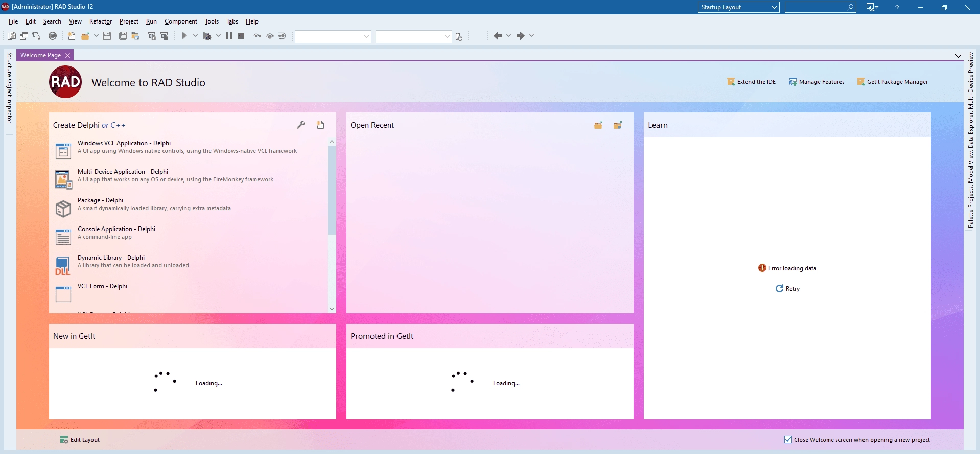This screenshot has height=454, width=980.
Task: Click the Back navigation arrow
Action: [498, 36]
